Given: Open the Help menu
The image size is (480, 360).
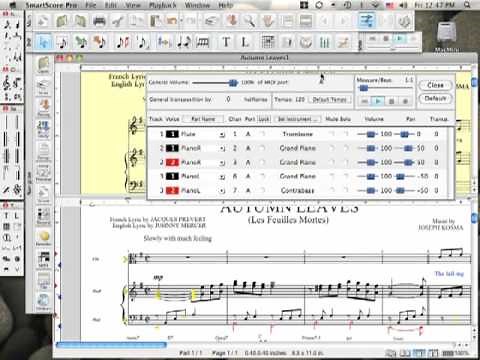Looking at the screenshot, I should (x=226, y=5).
